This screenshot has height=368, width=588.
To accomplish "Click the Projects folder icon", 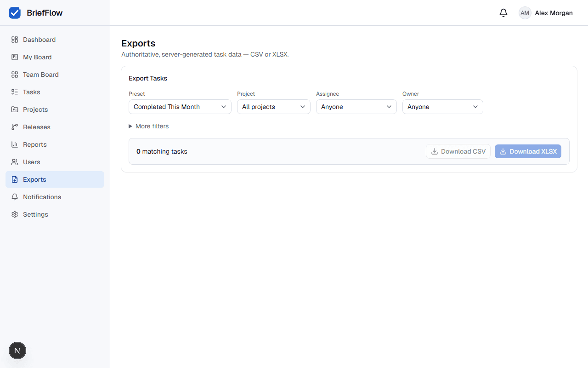I will tap(15, 109).
